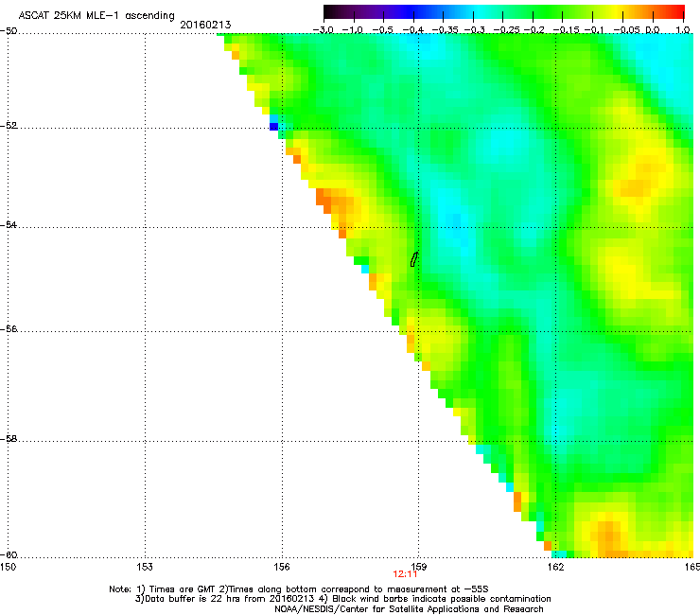700x615 pixels.
Task: Click the 'ASCAT 25KM MLE-1 ascending' title
Action: (96, 16)
